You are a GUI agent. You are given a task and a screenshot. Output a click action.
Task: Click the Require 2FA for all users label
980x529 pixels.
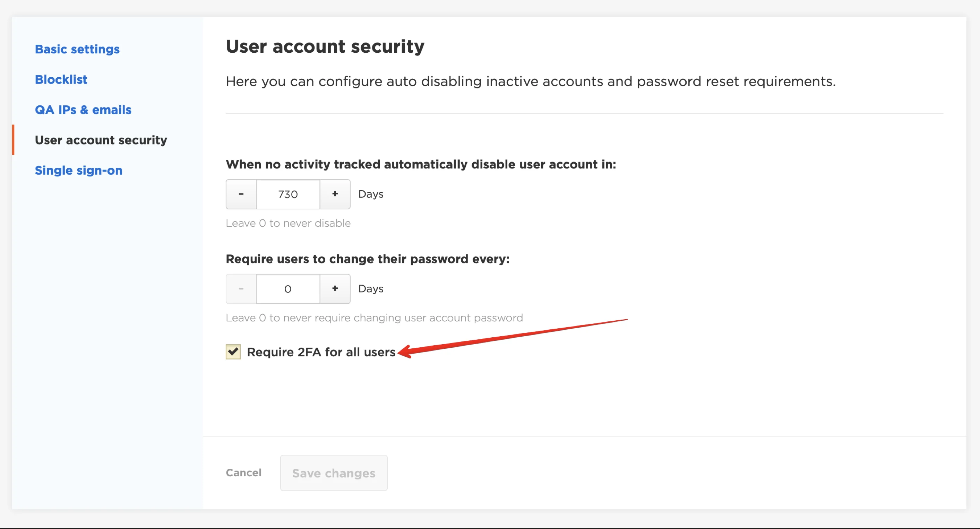pos(321,352)
